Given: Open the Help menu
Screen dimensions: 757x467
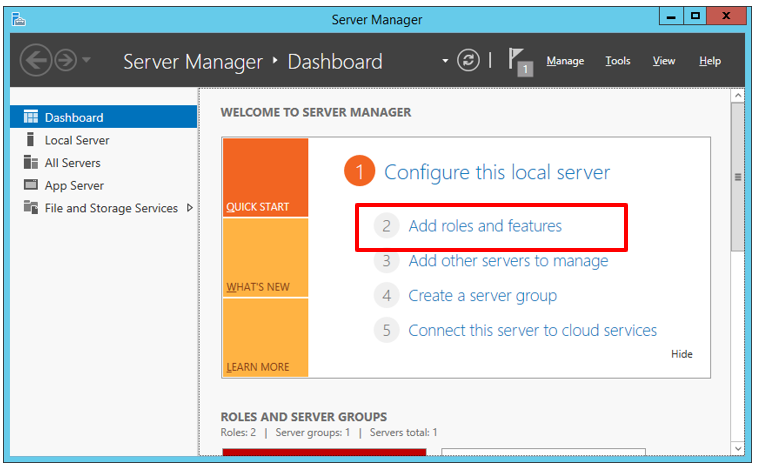Looking at the screenshot, I should pos(710,61).
